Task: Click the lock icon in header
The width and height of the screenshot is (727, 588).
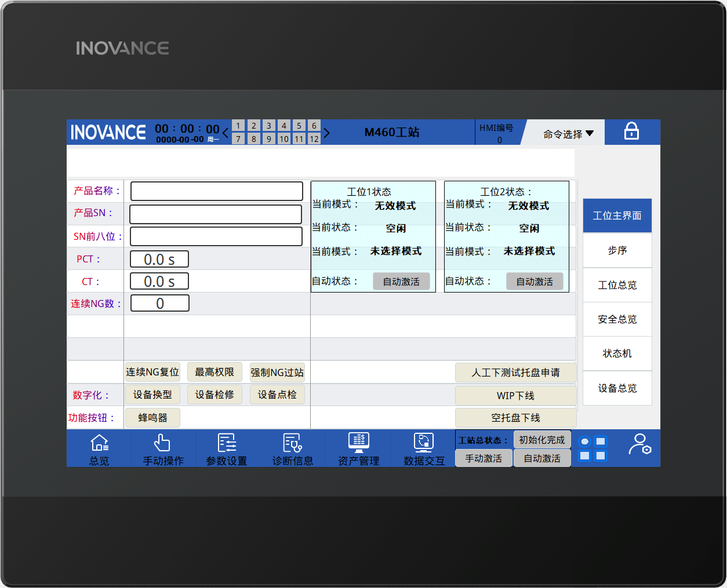Action: 631,132
